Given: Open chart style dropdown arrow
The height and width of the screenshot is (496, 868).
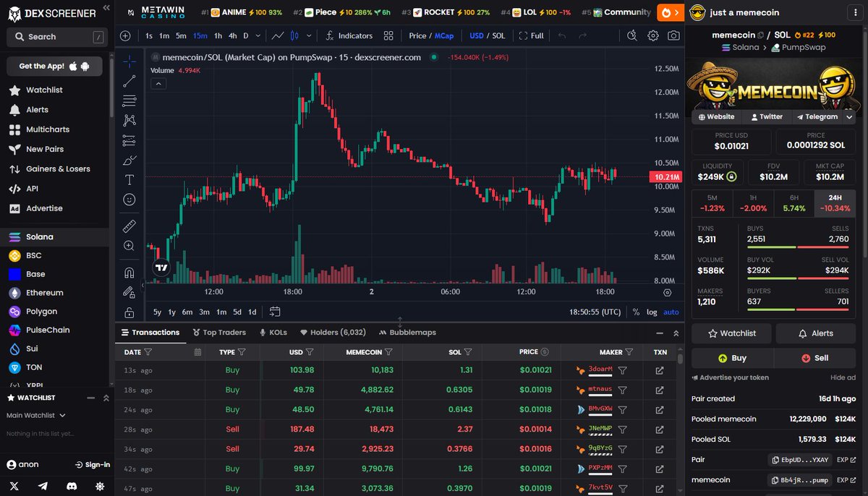Looking at the screenshot, I should click(310, 35).
